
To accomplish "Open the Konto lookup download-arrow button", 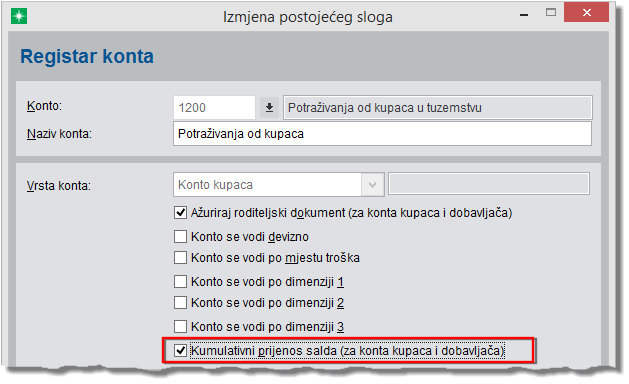I will click(x=269, y=108).
